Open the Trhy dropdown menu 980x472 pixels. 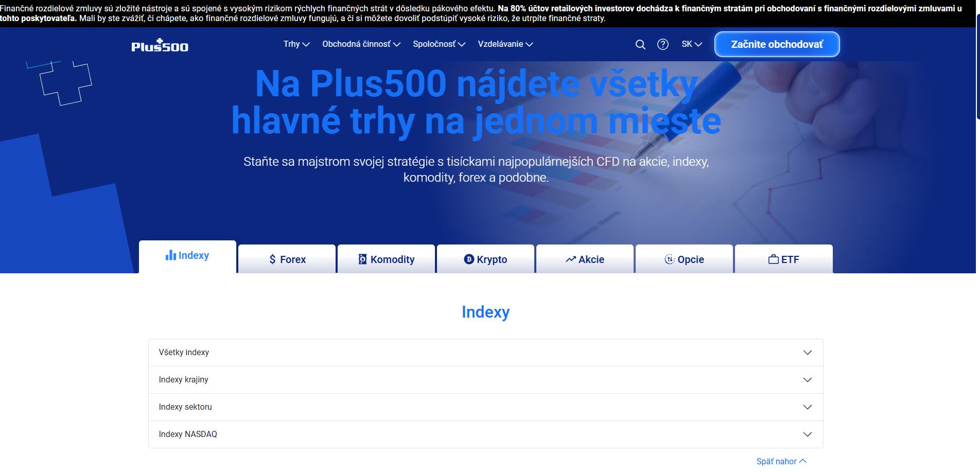click(296, 44)
